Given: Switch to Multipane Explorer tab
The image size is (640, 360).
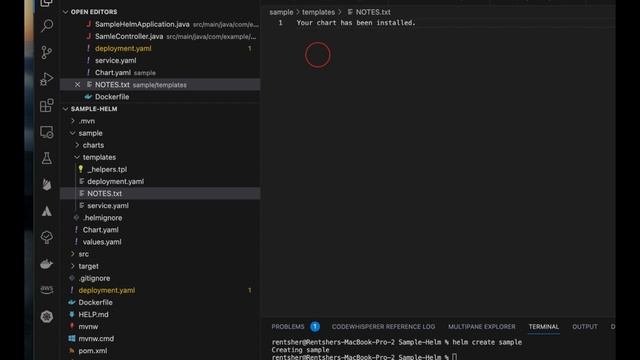Looking at the screenshot, I should [482, 327].
